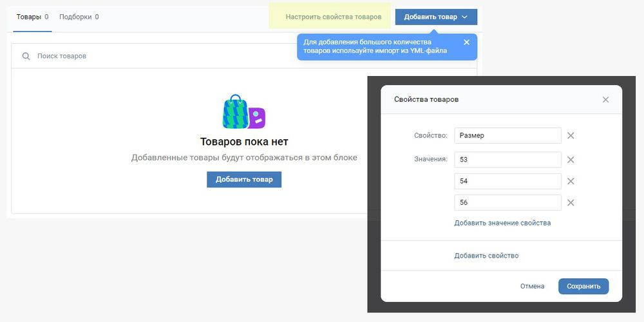Click the Товаров пока нет heading
Screen dimensions: 644x322
coord(244,142)
